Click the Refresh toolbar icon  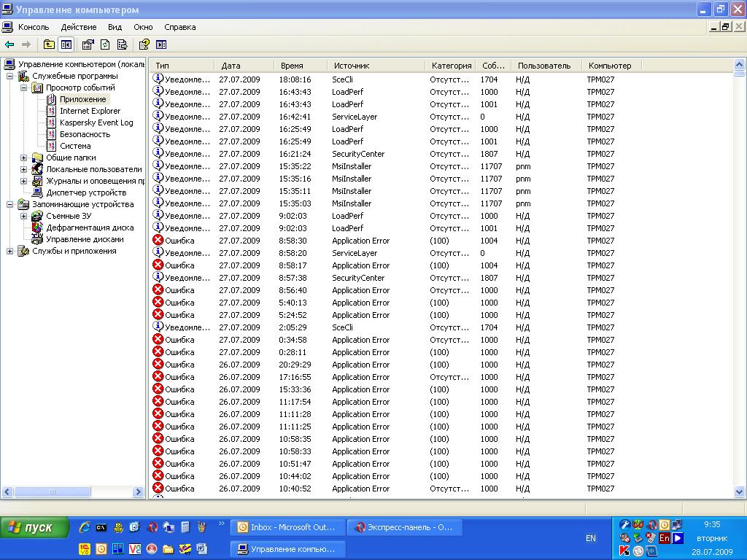coord(105,44)
